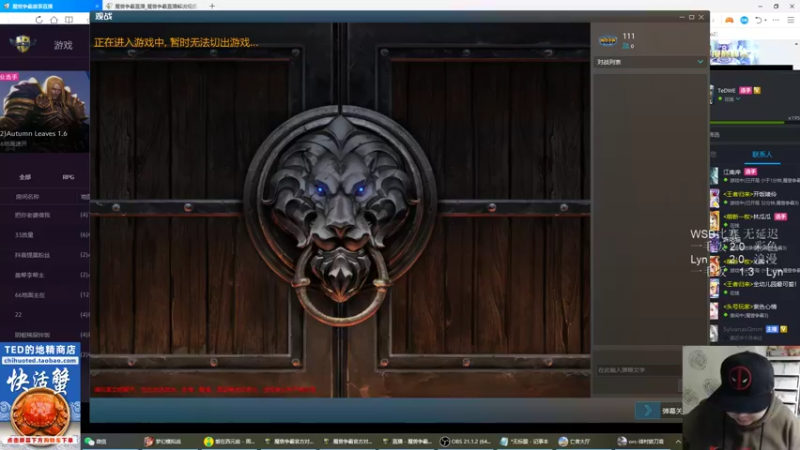The image size is (800, 450).
Task: Click the blue round extension icon
Action: pos(744,20)
